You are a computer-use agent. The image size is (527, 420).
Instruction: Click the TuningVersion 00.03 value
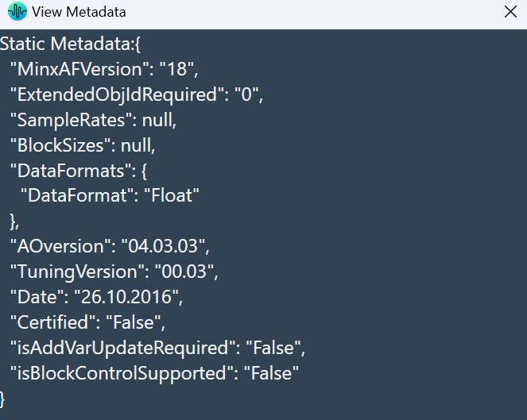[186, 272]
